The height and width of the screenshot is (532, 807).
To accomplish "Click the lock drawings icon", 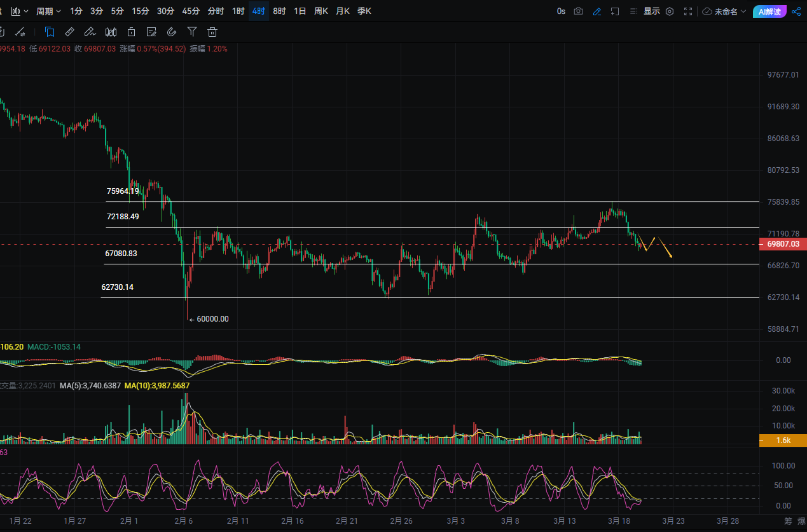I will tap(131, 32).
